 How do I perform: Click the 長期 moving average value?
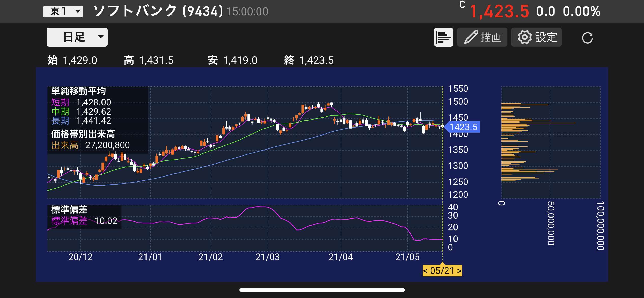(94, 121)
